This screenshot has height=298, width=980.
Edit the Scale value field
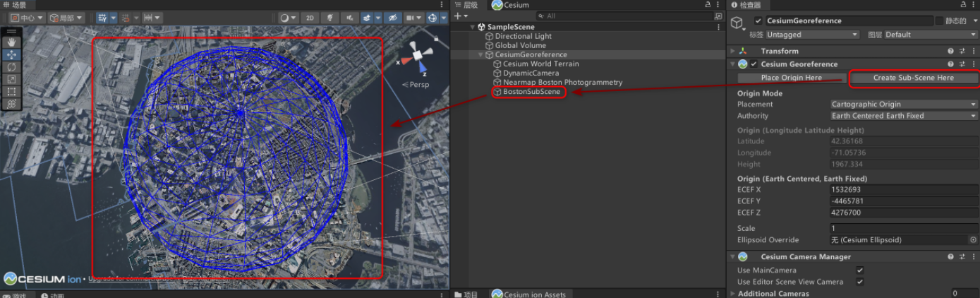[x=904, y=229]
